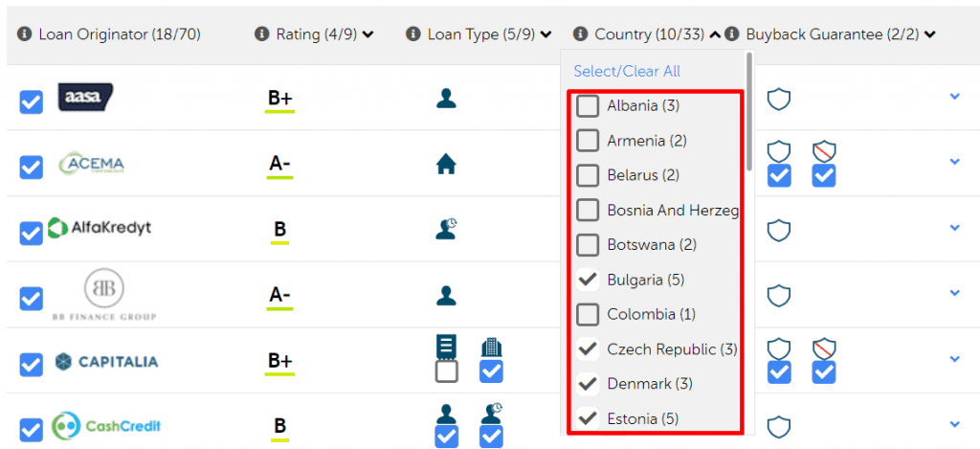Viewport: 980px width, 449px height.
Task: Click the aasa personal loan person icon
Action: click(x=446, y=98)
